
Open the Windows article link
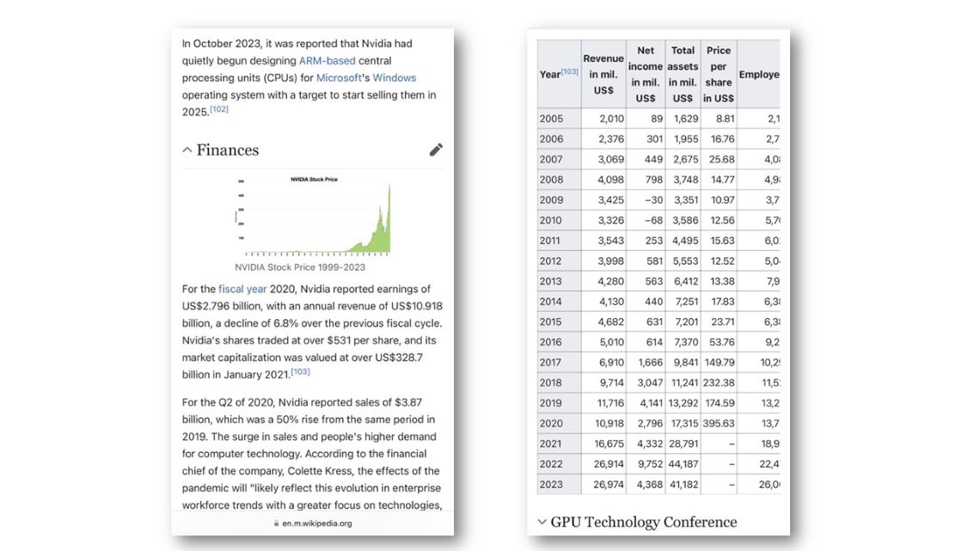394,77
